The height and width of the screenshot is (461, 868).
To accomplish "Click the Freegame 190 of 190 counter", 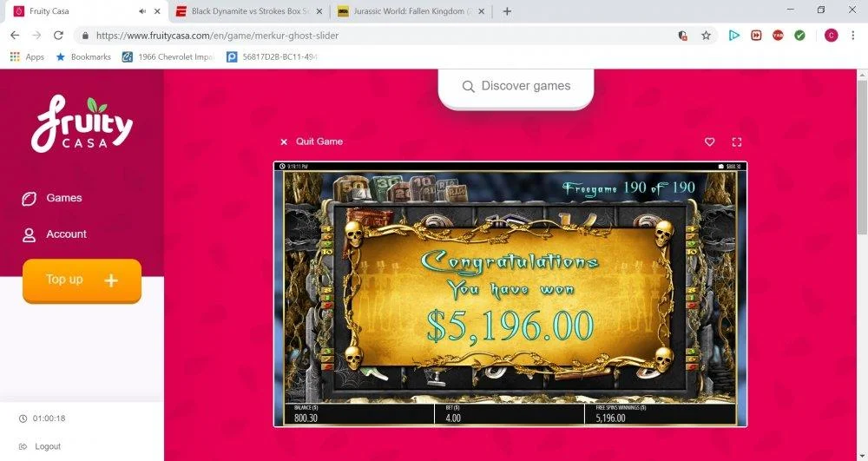I will pos(628,188).
